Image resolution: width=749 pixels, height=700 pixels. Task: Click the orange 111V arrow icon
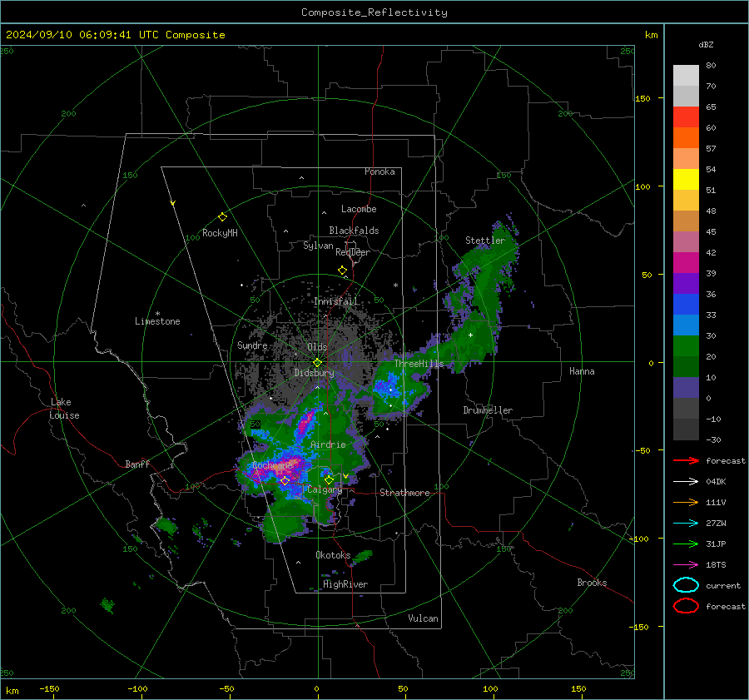coord(686,502)
